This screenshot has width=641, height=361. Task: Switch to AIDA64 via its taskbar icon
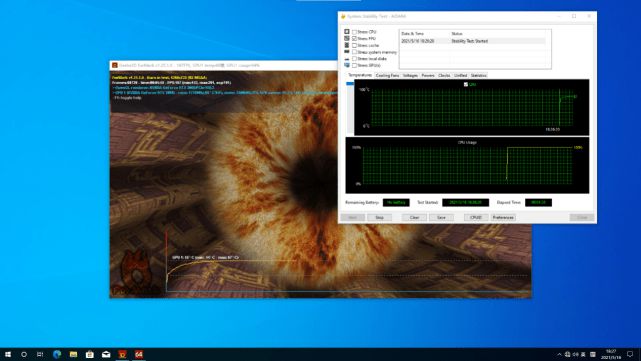coord(139,354)
